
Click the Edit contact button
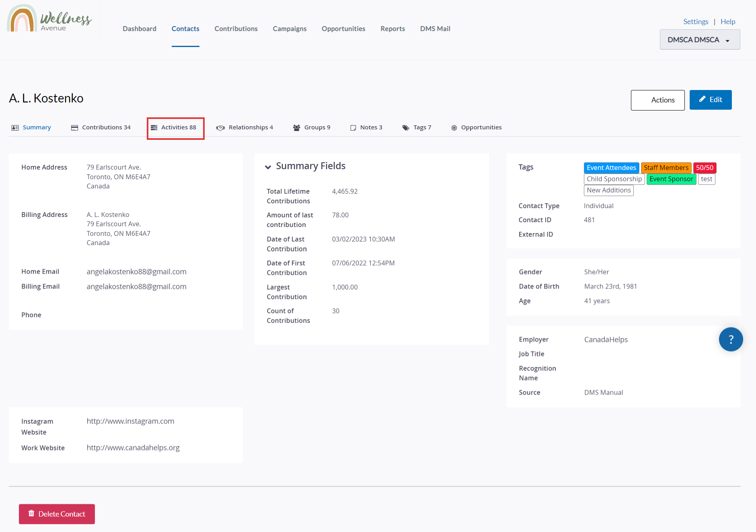pos(711,100)
